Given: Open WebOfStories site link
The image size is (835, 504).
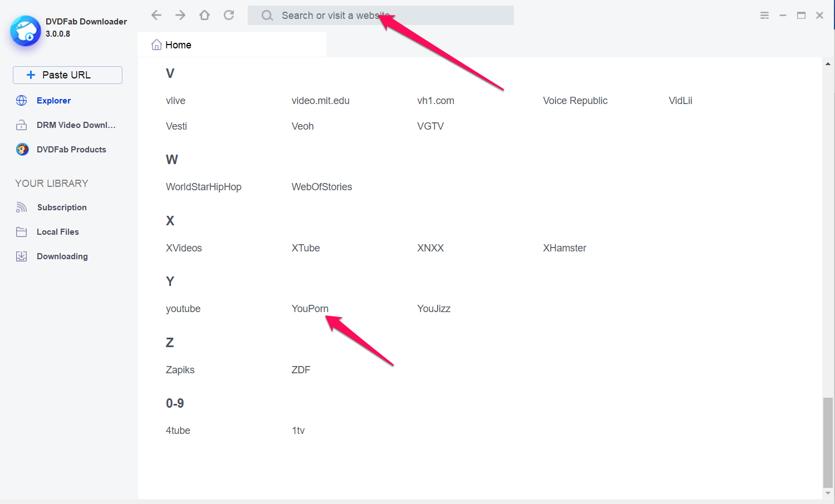Looking at the screenshot, I should pos(322,187).
